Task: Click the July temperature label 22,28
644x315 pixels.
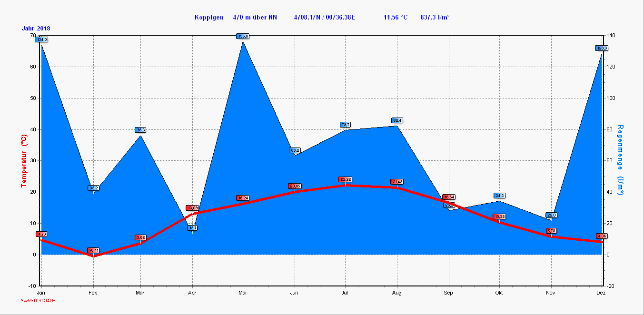Action: [345, 179]
